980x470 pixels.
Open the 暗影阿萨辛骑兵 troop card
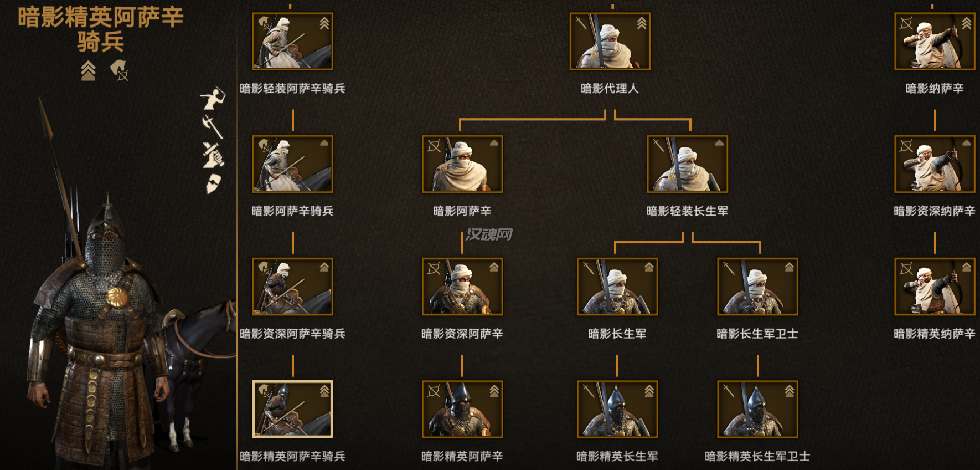click(292, 164)
